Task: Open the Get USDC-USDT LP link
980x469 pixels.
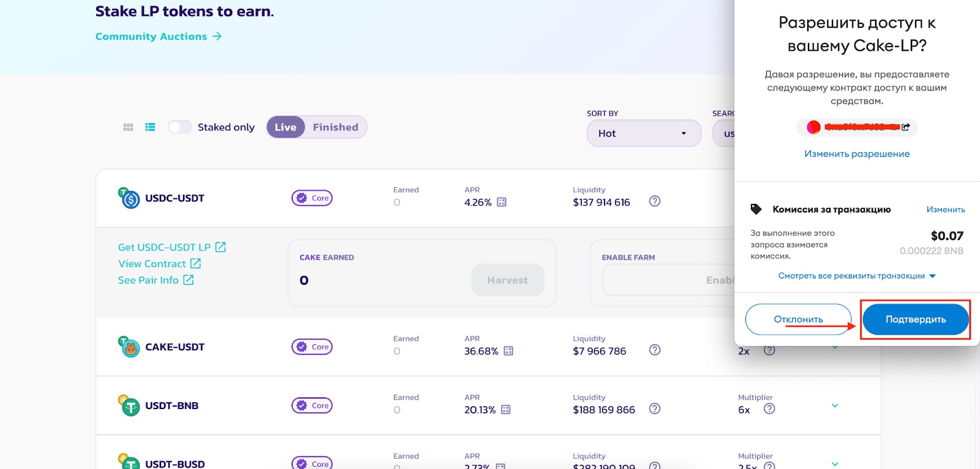Action: (172, 247)
